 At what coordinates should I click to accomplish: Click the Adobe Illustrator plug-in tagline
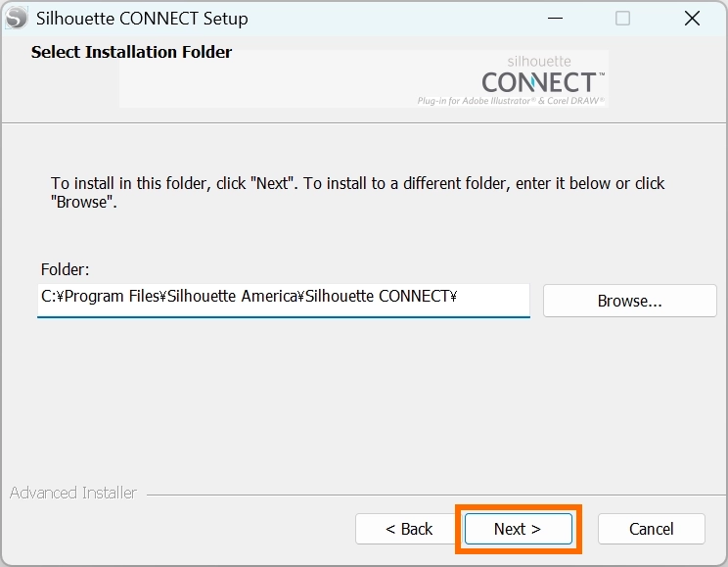510,101
